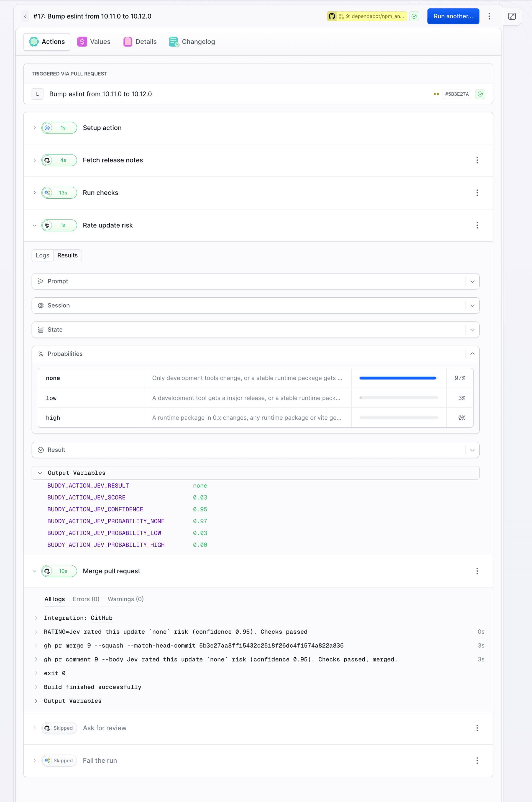Expand the Run checks step
Viewport: 532px width, 802px height.
coord(35,193)
